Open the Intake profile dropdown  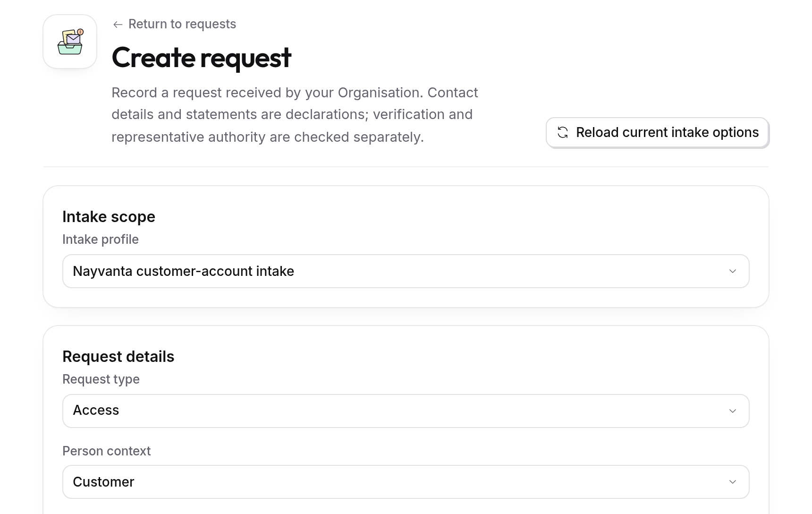click(x=406, y=271)
